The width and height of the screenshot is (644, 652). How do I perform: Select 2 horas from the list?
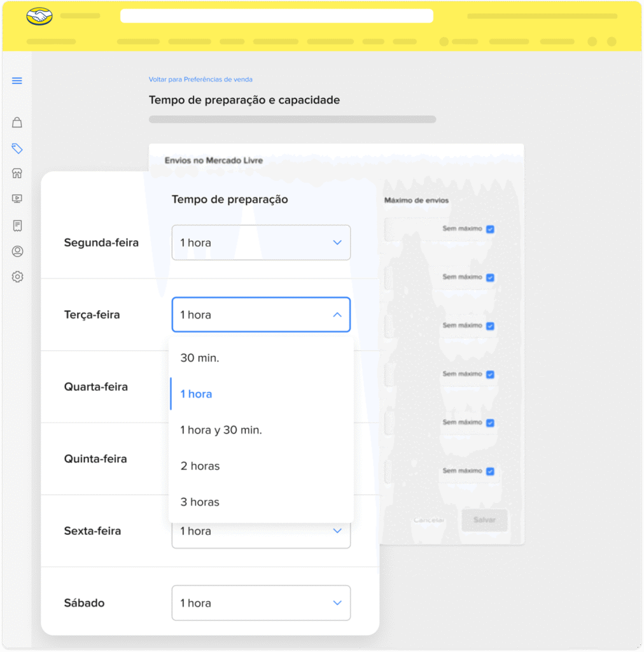click(x=200, y=466)
